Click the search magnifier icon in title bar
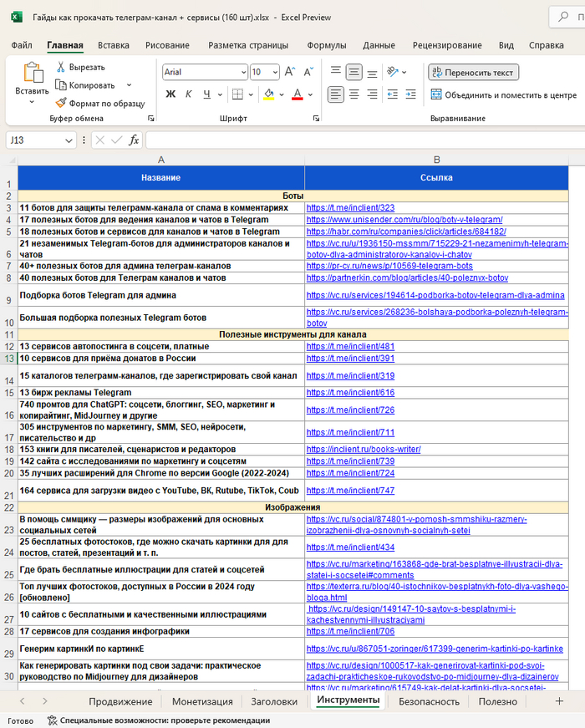The height and width of the screenshot is (728, 585). [563, 17]
